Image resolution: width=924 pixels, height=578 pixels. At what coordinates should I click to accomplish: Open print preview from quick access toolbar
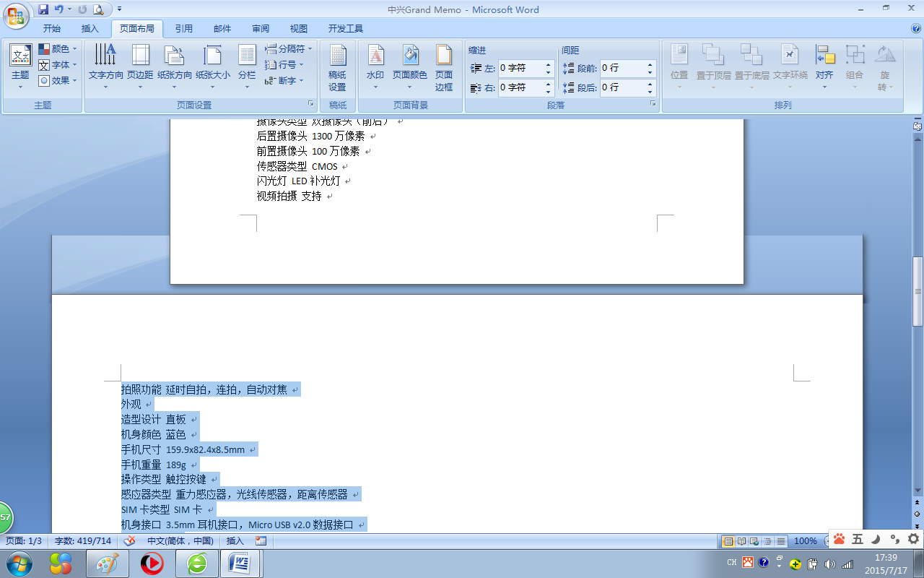97,9
